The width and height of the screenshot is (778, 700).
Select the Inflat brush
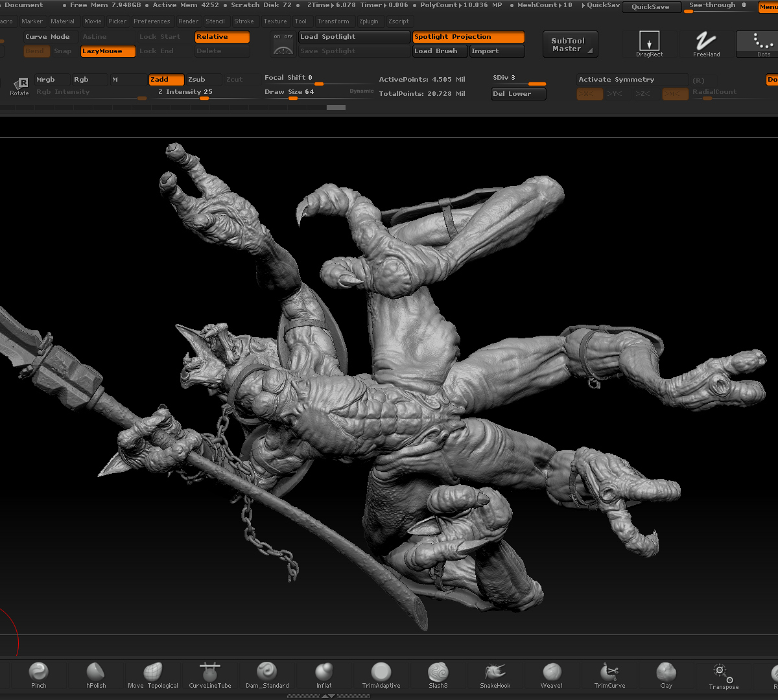tap(324, 675)
